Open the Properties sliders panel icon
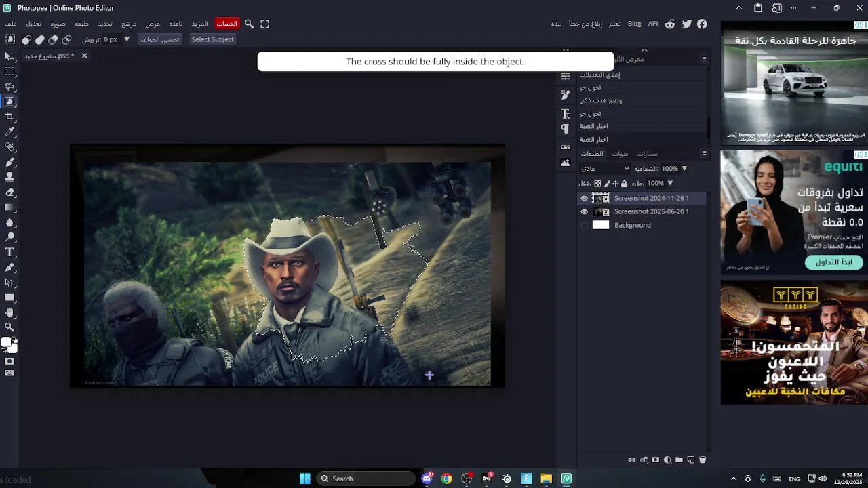The width and height of the screenshot is (868, 488). point(566,76)
